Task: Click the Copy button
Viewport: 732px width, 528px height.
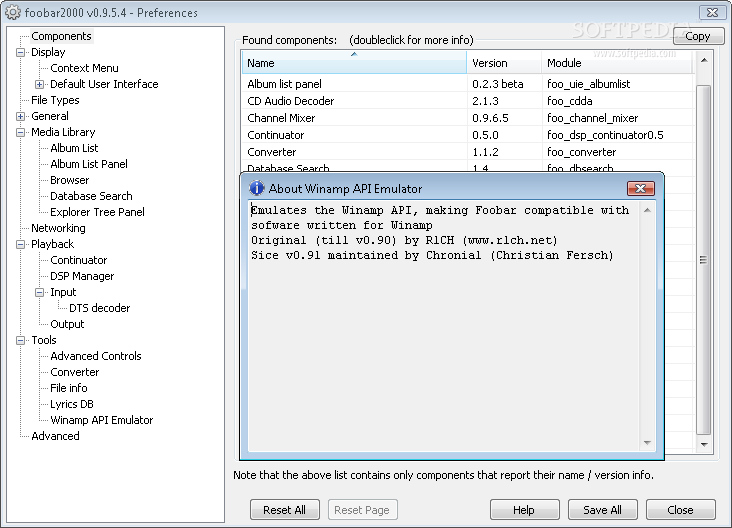Action: pos(698,36)
